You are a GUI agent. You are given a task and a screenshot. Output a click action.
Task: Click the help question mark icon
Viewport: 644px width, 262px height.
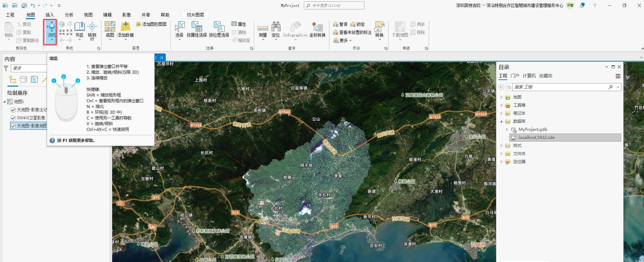[x=595, y=5]
